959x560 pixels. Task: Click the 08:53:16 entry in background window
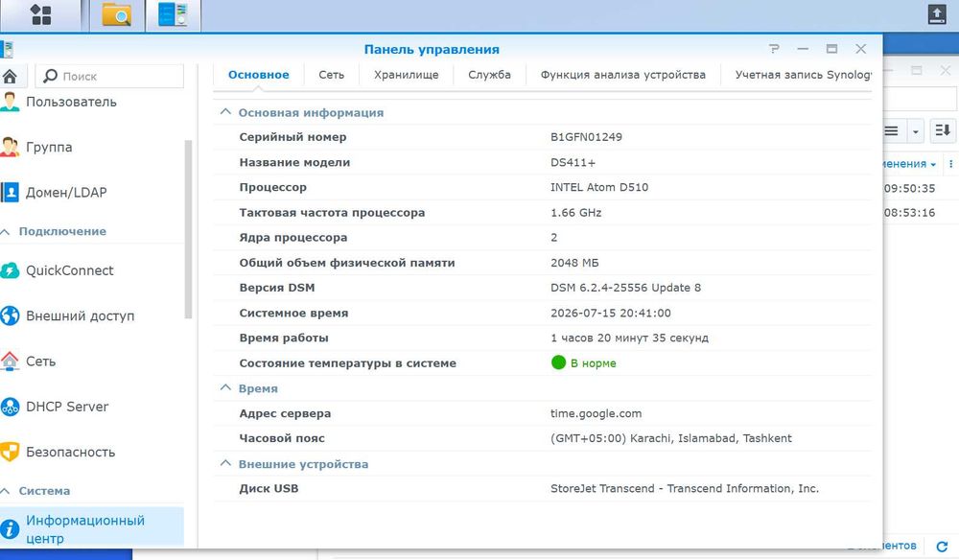pyautogui.click(x=909, y=213)
